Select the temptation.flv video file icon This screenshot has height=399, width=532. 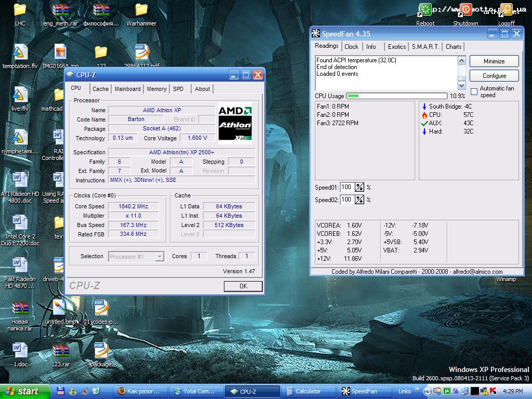20,52
